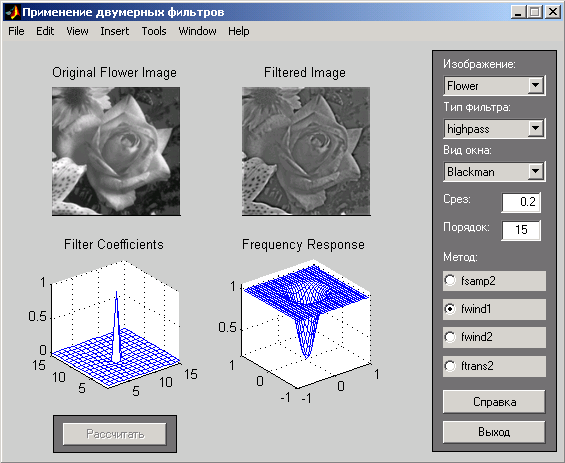Screen dimensions: 565x463
Task: Close the window
Action: tap(552, 12)
